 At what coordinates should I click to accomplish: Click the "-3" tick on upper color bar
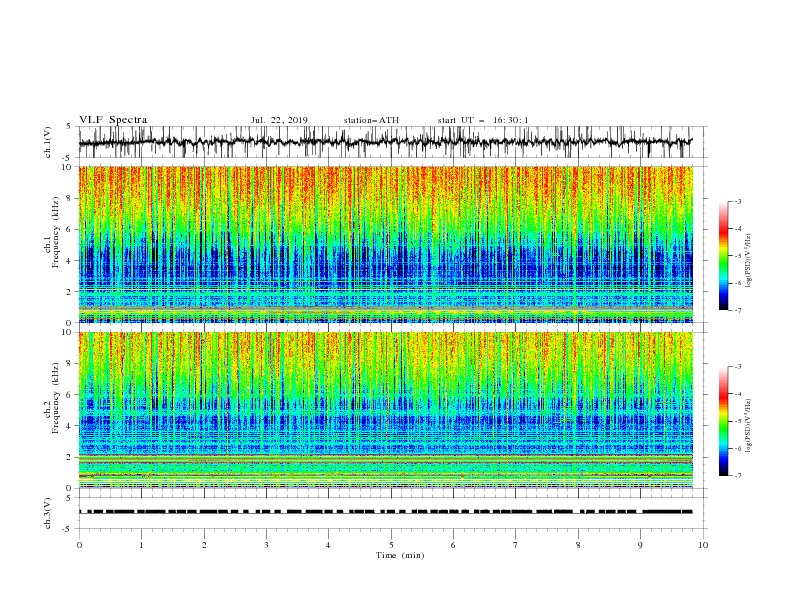[x=738, y=202]
